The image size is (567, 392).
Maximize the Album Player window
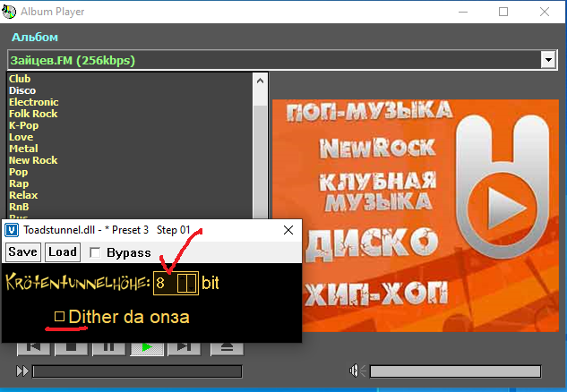coord(503,12)
